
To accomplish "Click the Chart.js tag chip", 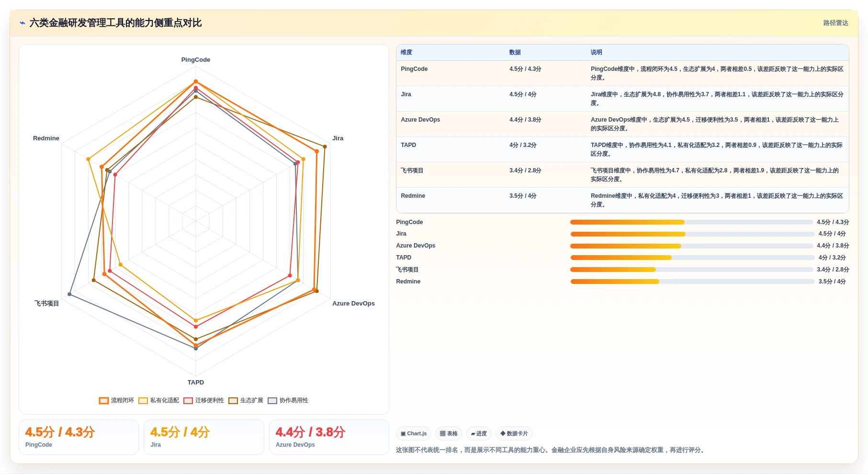I will (414, 434).
